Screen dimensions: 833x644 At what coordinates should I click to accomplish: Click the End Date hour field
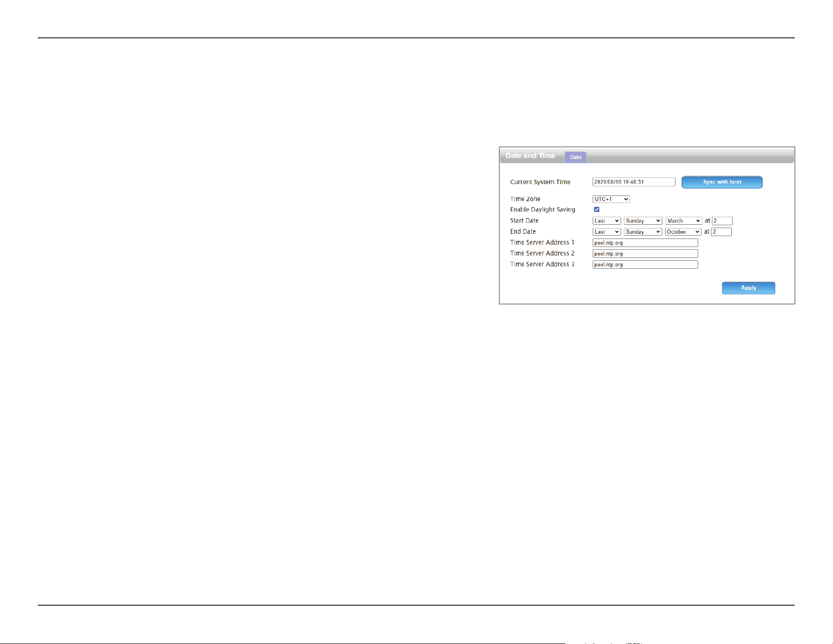(721, 232)
